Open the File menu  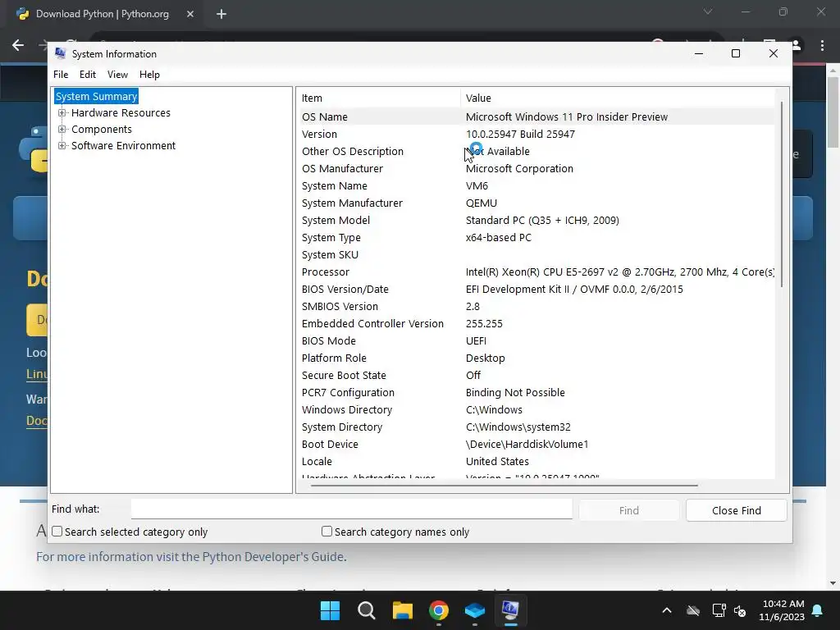(x=61, y=75)
